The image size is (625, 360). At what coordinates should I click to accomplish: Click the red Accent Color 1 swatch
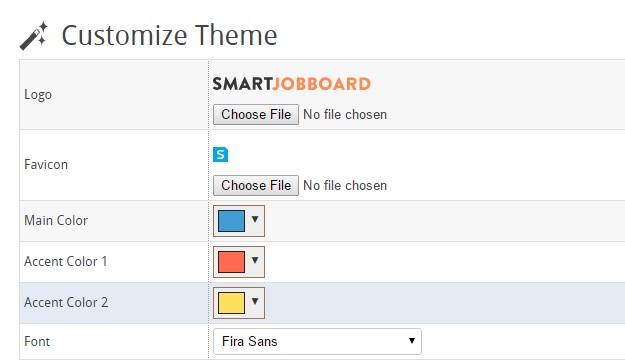(231, 262)
